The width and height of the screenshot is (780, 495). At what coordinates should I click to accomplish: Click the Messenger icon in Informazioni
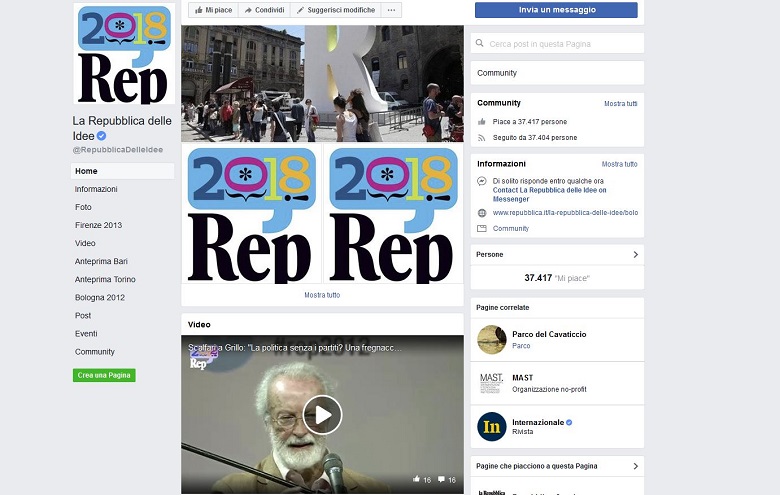(x=482, y=181)
